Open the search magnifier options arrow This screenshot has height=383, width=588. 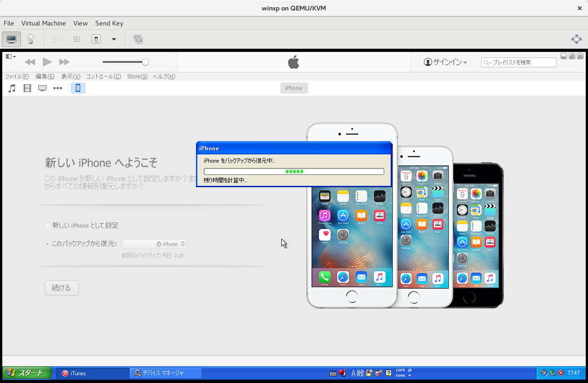click(487, 62)
